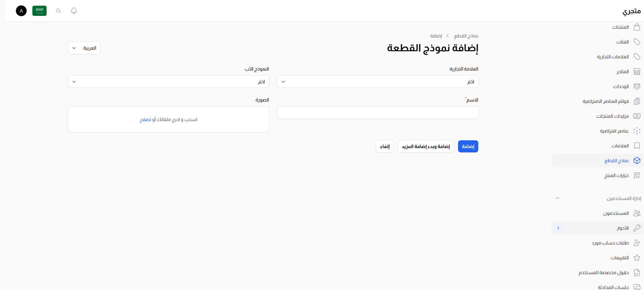
Task: Click the blue إضافة submit button
Action: coord(468,146)
